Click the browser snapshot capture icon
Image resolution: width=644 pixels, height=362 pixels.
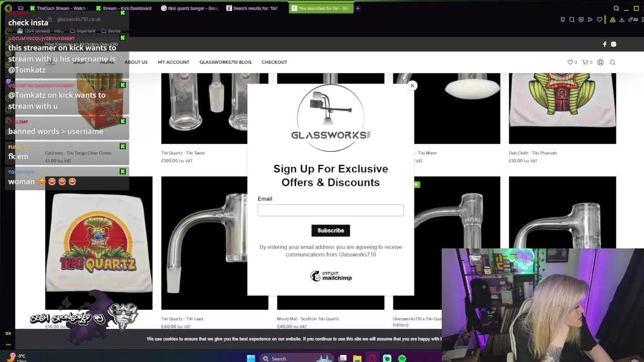point(572,20)
